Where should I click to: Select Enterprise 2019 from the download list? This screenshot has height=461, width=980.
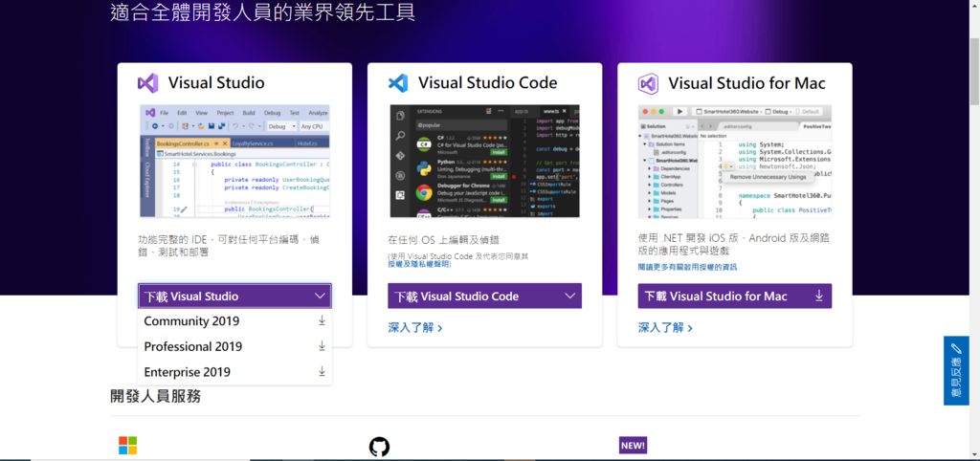pyautogui.click(x=235, y=372)
